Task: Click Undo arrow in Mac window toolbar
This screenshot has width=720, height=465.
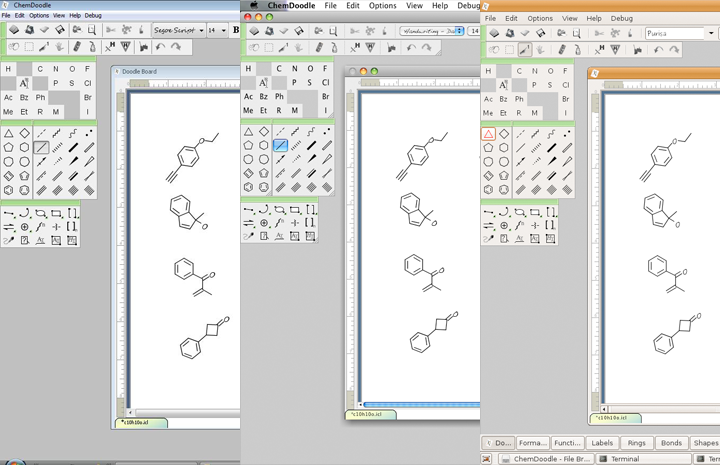Action: [411, 48]
